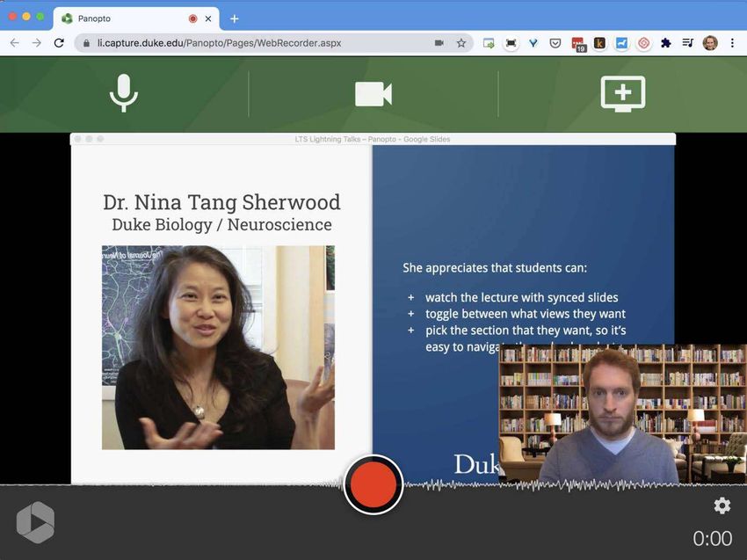Click the recording timer 0:00
This screenshot has height=560, width=747.
point(712,539)
